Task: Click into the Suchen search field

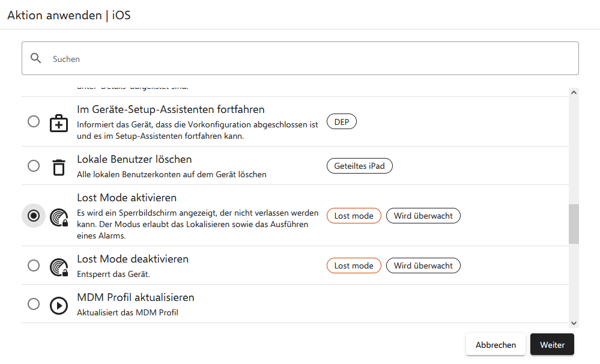Action: pyautogui.click(x=300, y=59)
